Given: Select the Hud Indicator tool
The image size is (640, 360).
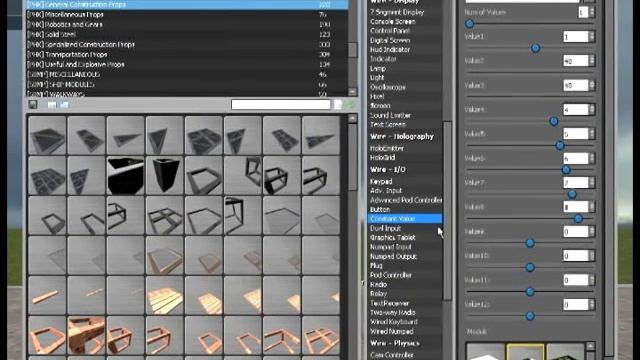Looking at the screenshot, I should pyautogui.click(x=390, y=49).
